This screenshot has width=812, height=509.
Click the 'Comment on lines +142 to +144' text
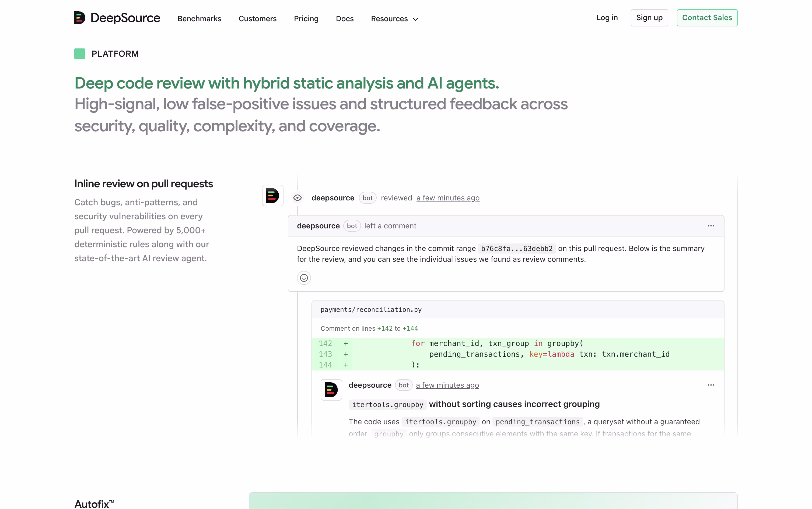pos(369,328)
